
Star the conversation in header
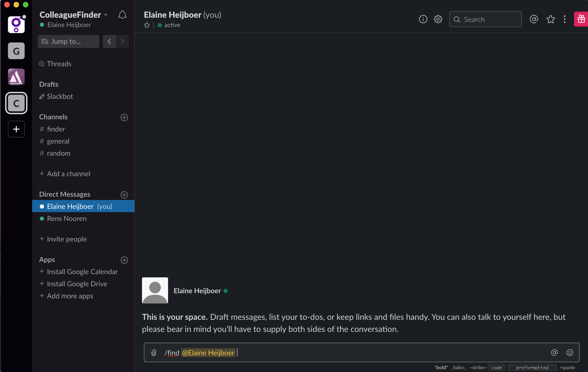(x=147, y=25)
